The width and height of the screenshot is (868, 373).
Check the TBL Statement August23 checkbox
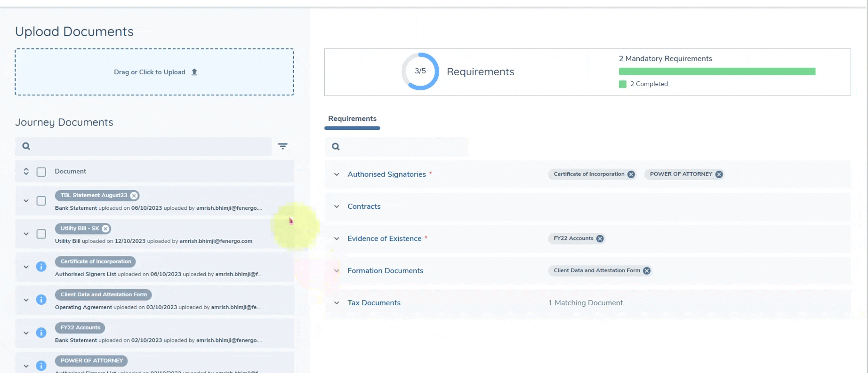tap(41, 201)
